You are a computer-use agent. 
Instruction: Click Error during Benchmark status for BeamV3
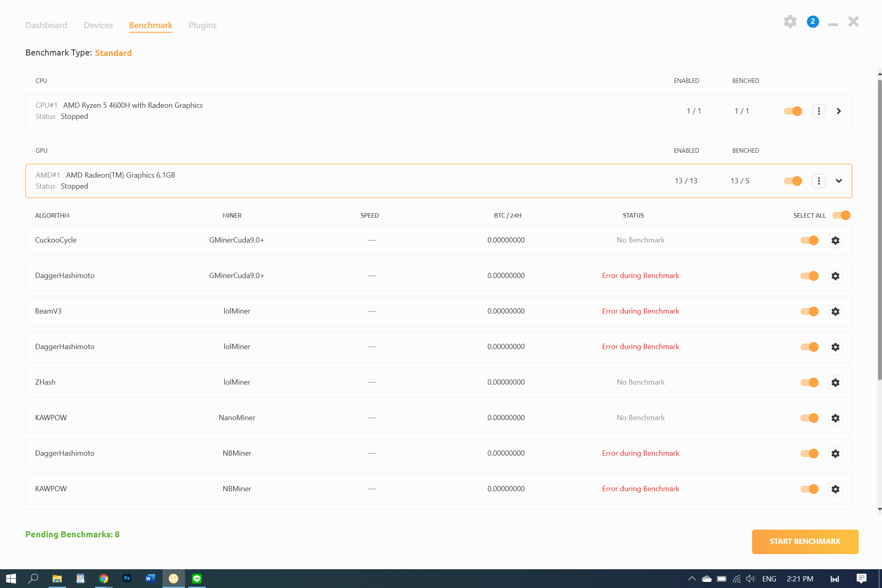coord(640,311)
